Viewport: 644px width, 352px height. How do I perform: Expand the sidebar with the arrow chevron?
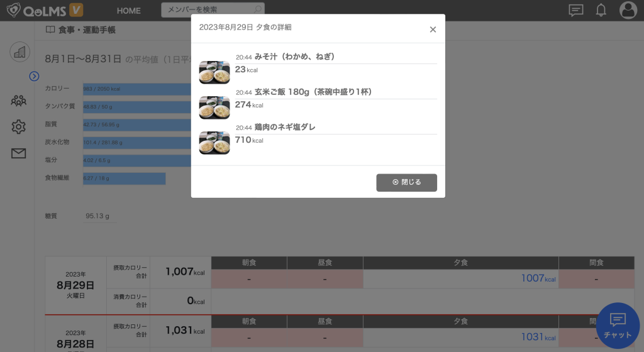pyautogui.click(x=35, y=76)
